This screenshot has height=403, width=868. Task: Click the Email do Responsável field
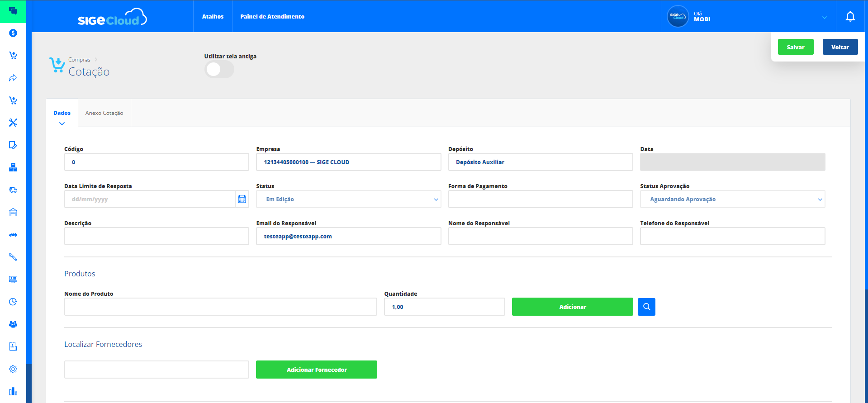pos(348,236)
